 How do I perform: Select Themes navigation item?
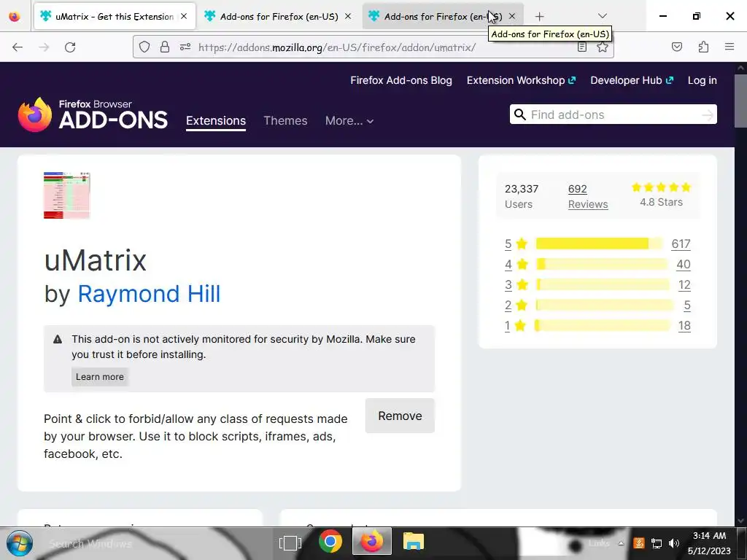coord(285,121)
